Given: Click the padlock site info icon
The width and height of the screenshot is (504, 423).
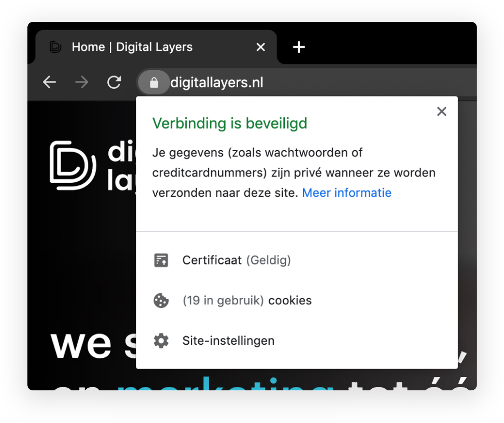Looking at the screenshot, I should click(x=154, y=82).
